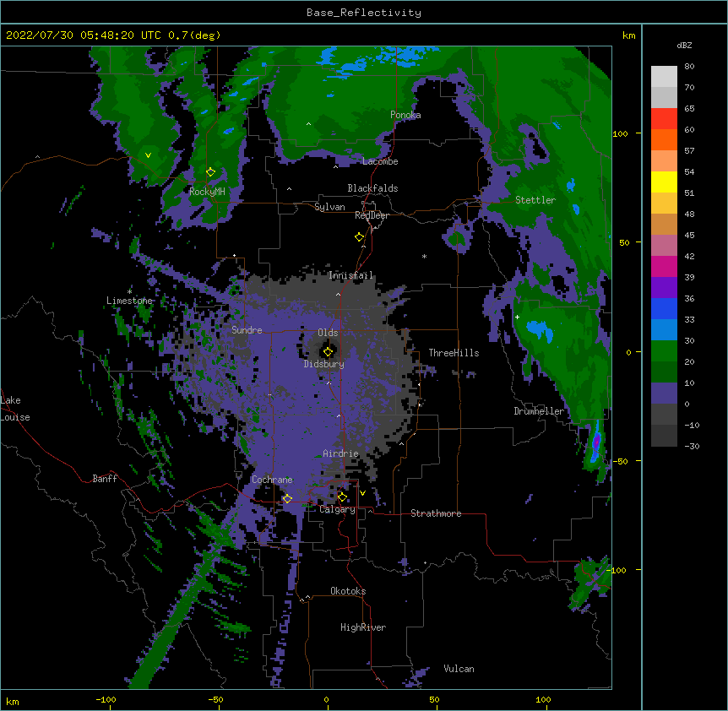Click the RedDeer city label
728x711 pixels.
pos(372,215)
